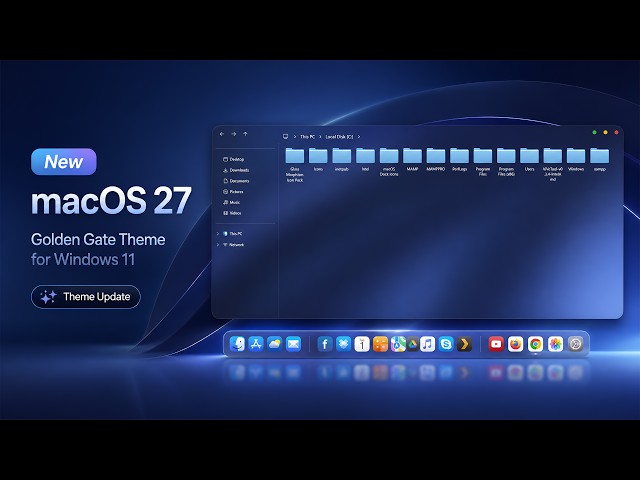This screenshot has height=480, width=640.
Task: Open Skype from the dock
Action: 446,344
